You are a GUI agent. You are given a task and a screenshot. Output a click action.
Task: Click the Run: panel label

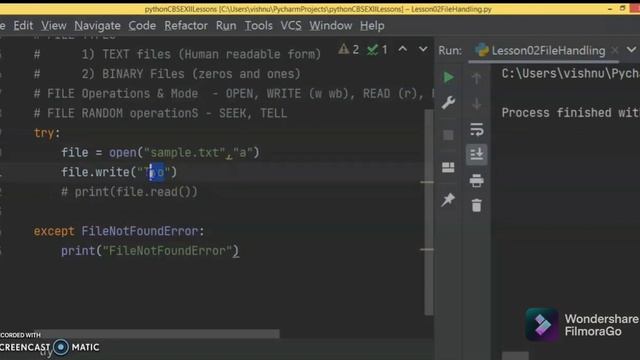pyautogui.click(x=450, y=50)
